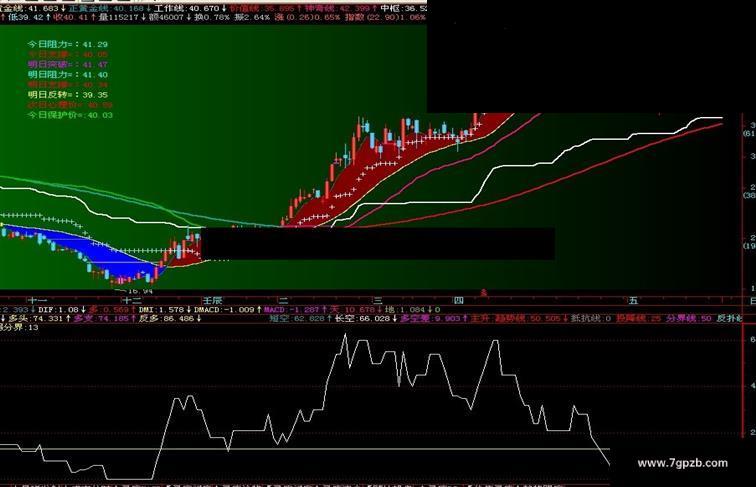Screen dimensions: 756x487
Task: Jump to the 十一 month marker
Action: 38,301
